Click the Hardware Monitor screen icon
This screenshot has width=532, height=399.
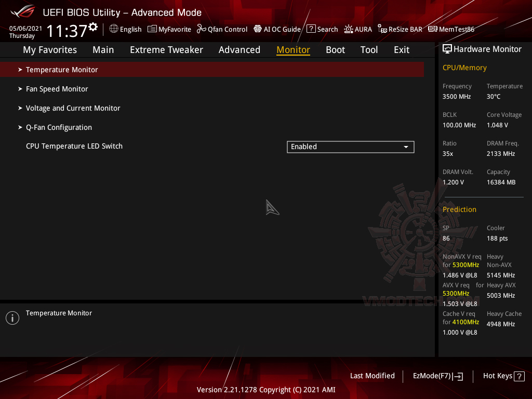click(x=447, y=49)
